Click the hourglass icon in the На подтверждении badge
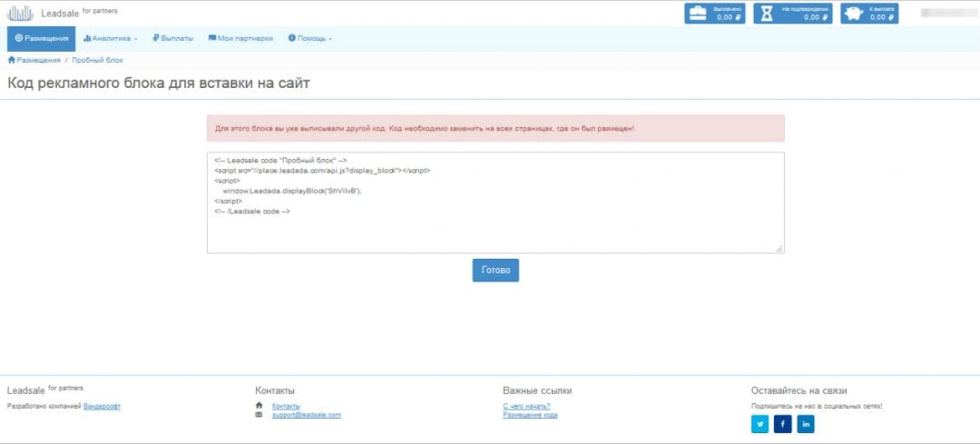The width and height of the screenshot is (980, 444). coord(767,14)
